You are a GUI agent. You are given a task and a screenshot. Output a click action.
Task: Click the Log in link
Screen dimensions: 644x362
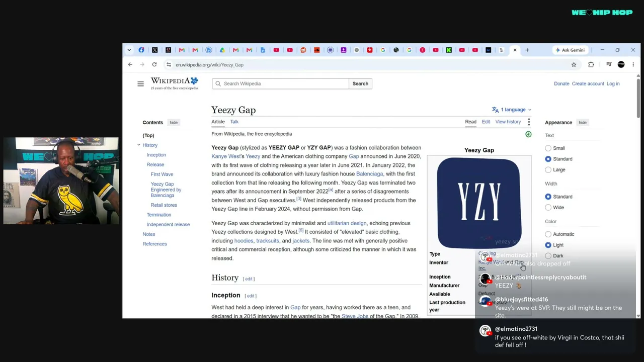coord(613,83)
